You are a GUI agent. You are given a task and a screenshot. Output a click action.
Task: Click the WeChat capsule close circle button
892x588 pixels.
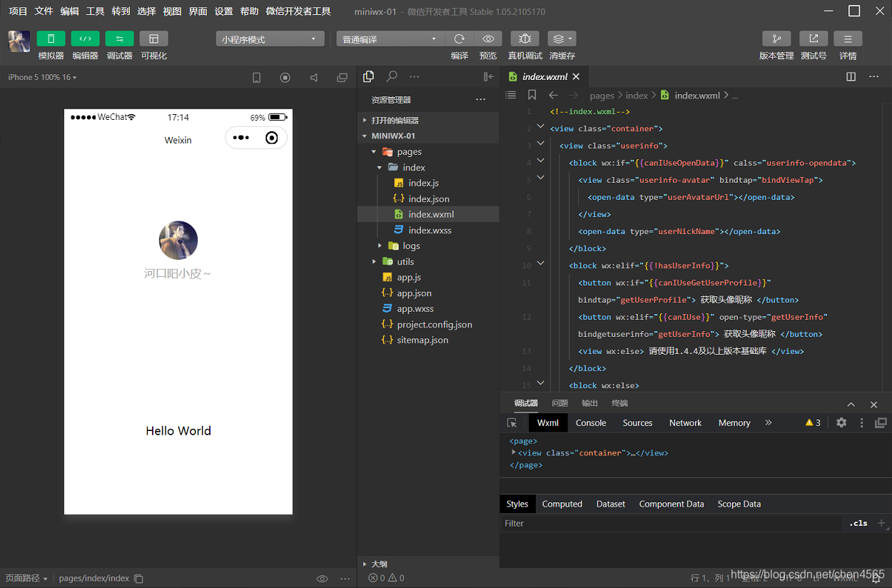point(272,138)
